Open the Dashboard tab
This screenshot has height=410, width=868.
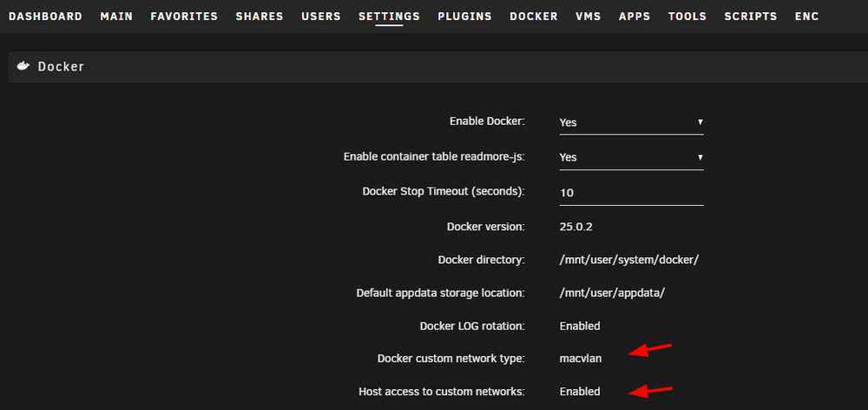coord(45,17)
